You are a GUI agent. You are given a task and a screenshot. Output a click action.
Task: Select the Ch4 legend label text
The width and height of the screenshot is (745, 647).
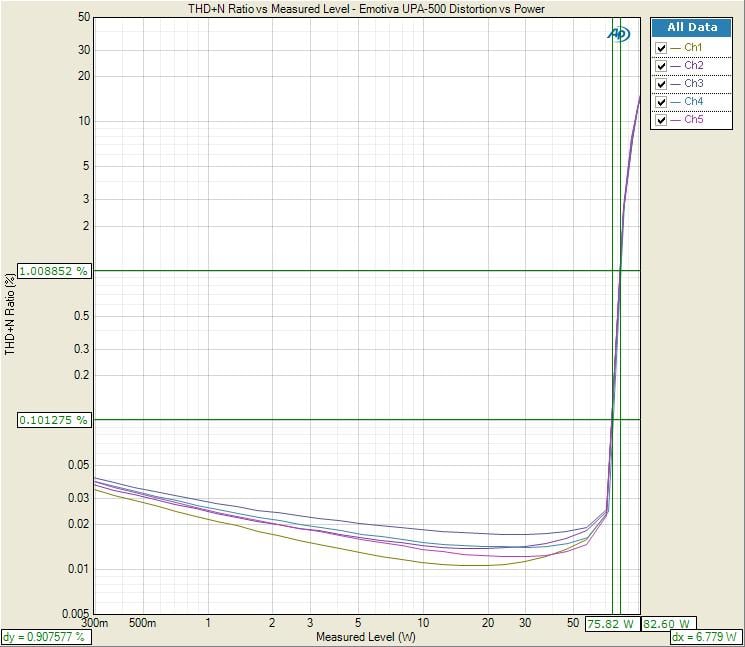point(694,102)
